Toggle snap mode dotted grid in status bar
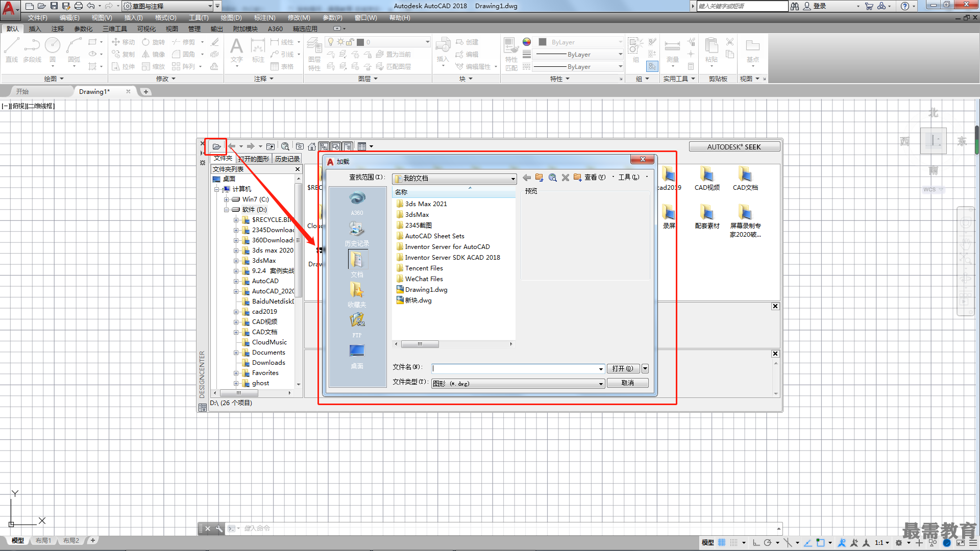Viewport: 980px width, 551px height. [734, 543]
